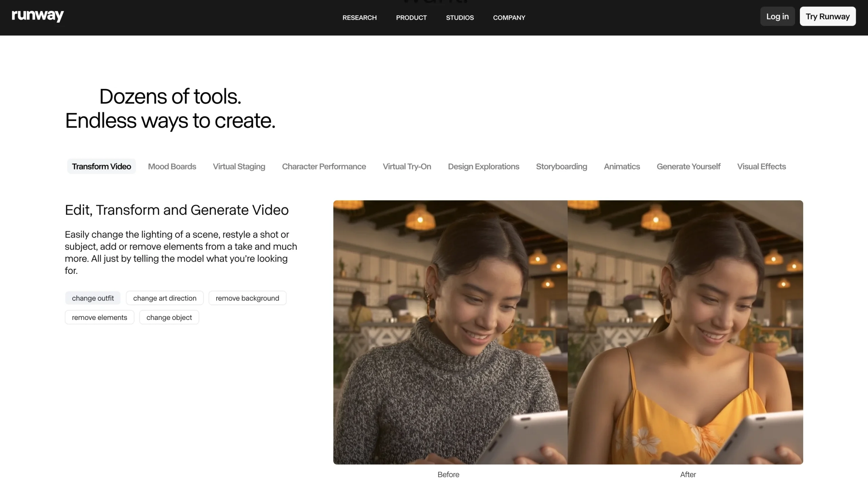Select Design Explorations
The width and height of the screenshot is (868, 488).
(484, 166)
